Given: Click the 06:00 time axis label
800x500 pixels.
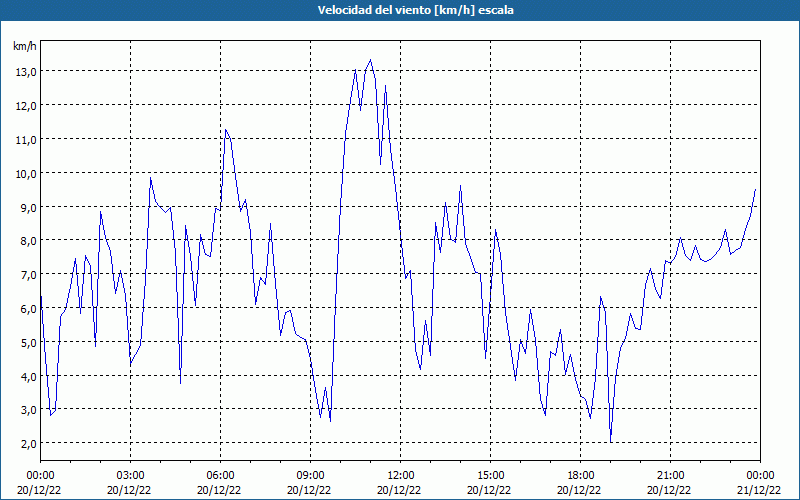Looking at the screenshot, I should [220, 476].
